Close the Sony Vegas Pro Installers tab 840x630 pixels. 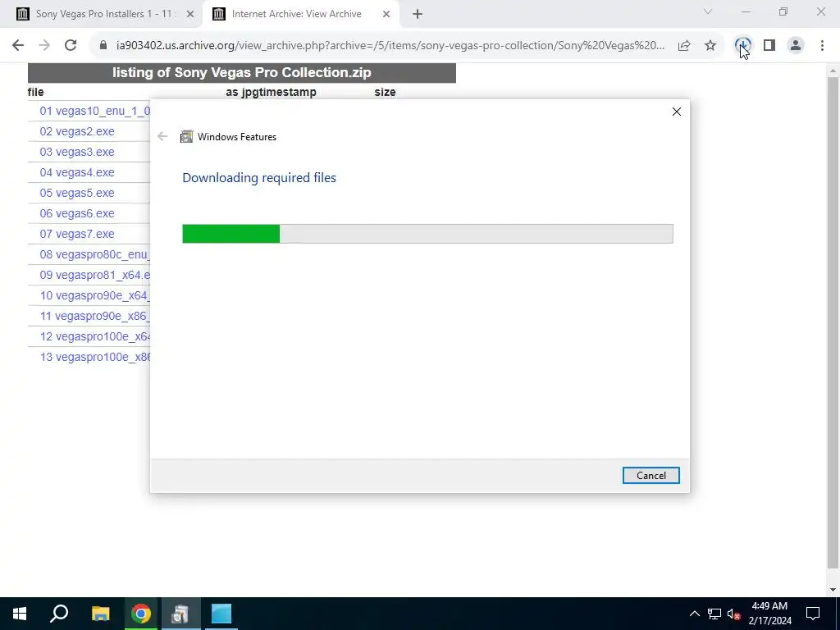pyautogui.click(x=189, y=15)
